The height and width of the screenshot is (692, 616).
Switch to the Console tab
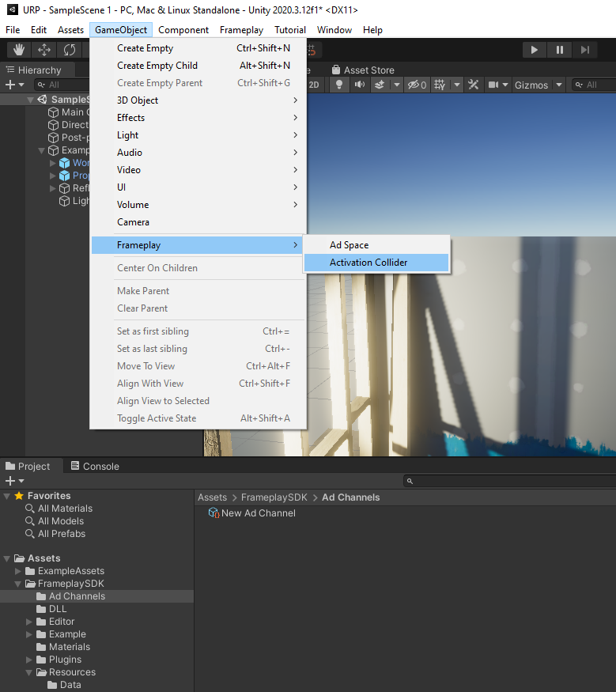(96, 466)
